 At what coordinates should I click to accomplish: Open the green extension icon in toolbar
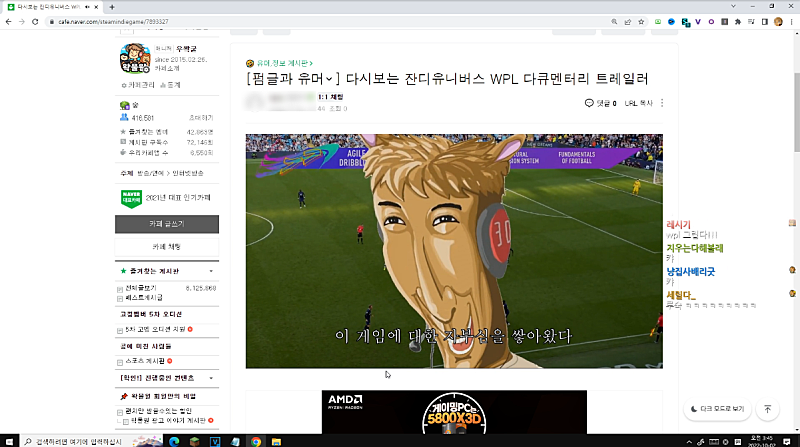coord(658,22)
